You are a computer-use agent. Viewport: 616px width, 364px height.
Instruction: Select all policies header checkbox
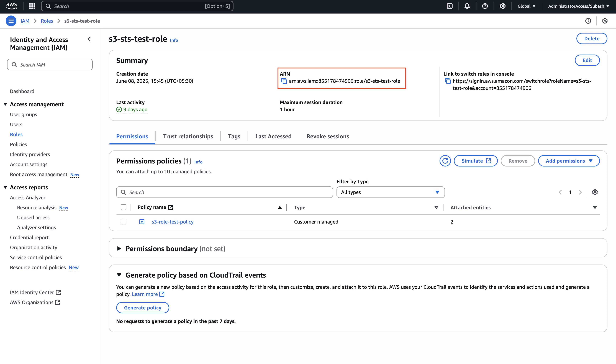[123, 207]
